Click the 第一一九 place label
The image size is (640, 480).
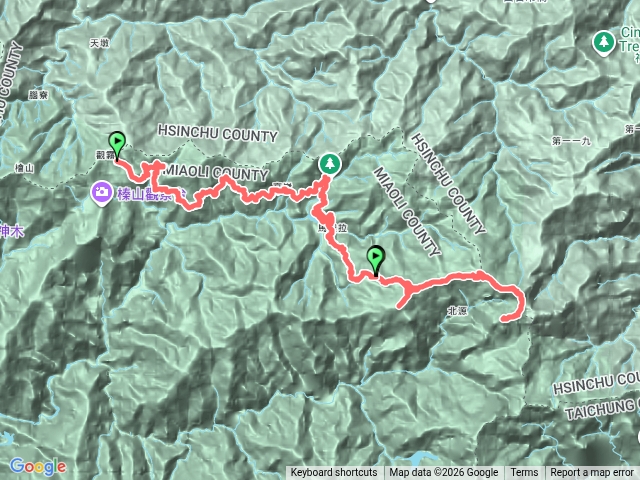pos(571,141)
